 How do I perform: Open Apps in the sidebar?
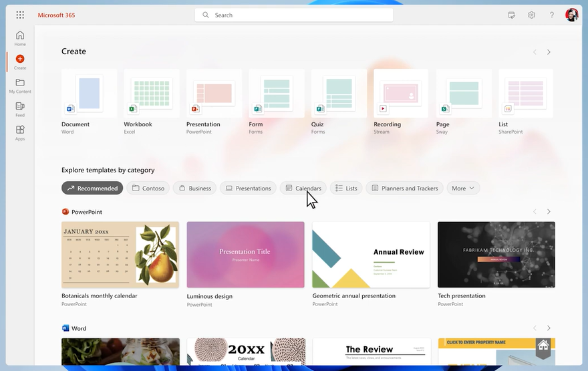pyautogui.click(x=20, y=133)
